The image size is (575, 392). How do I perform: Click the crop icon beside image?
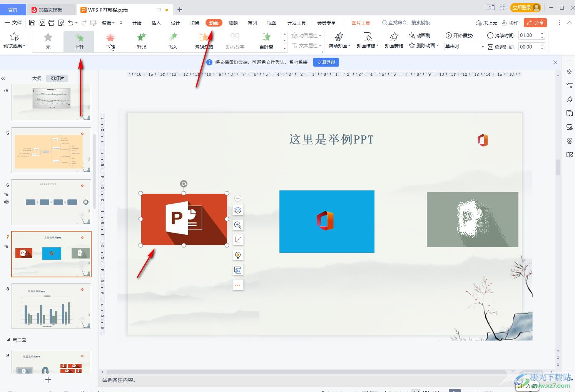click(238, 240)
